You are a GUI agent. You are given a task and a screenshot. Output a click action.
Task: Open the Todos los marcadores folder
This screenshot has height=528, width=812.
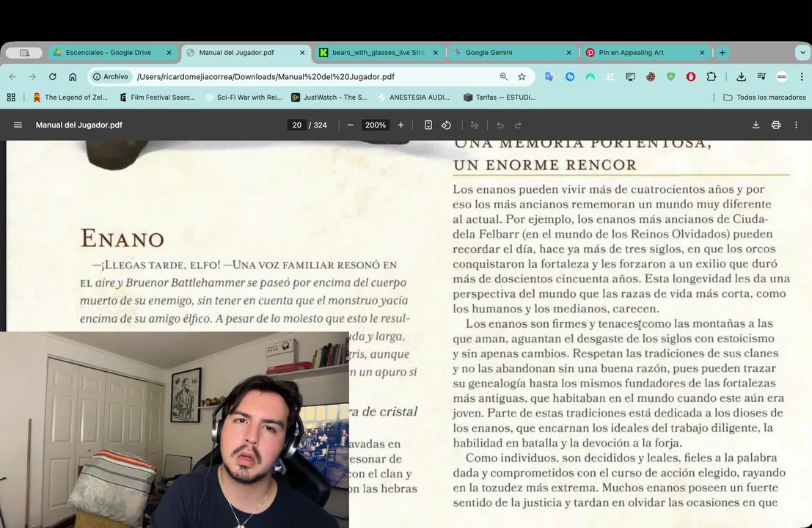764,98
